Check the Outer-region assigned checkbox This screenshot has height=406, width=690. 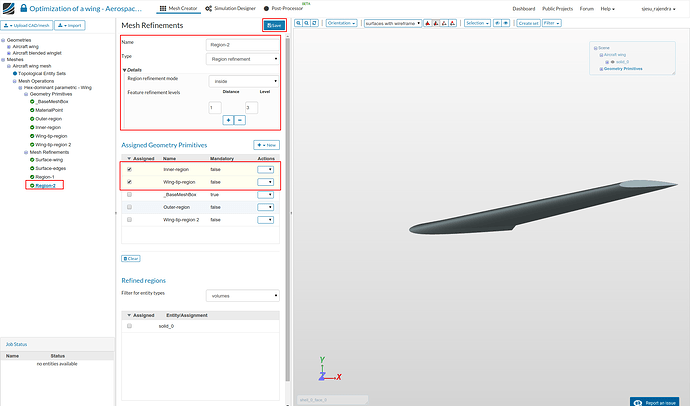pos(130,207)
